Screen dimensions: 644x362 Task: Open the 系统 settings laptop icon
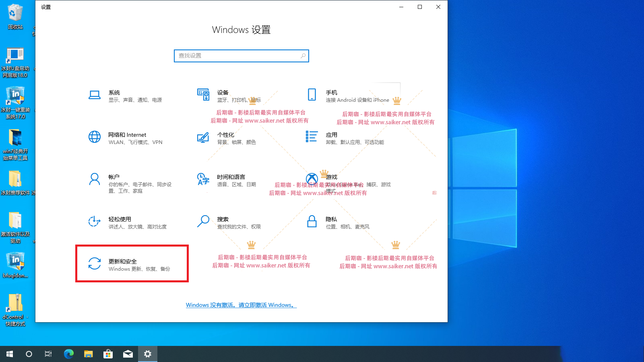click(95, 95)
